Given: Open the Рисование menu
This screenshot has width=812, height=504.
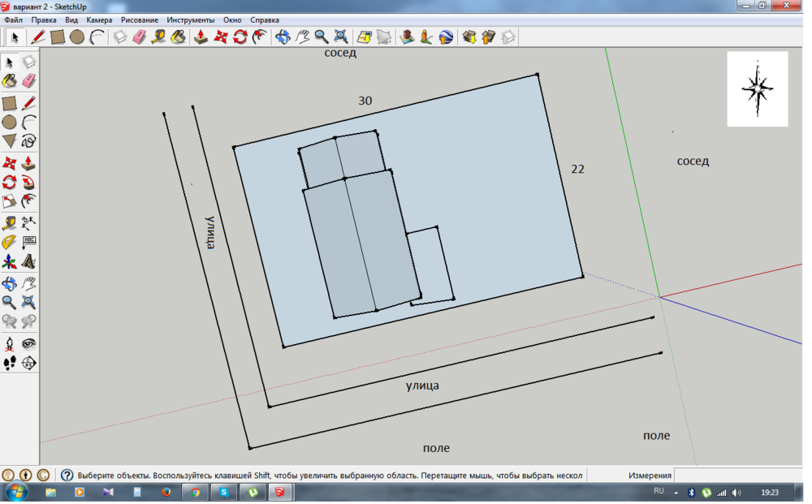Looking at the screenshot, I should point(140,19).
